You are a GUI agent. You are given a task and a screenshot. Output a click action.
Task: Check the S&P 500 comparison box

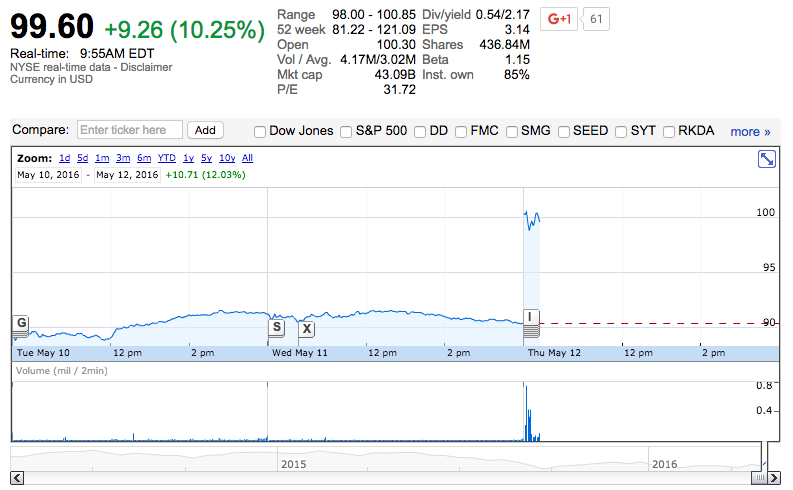[346, 131]
